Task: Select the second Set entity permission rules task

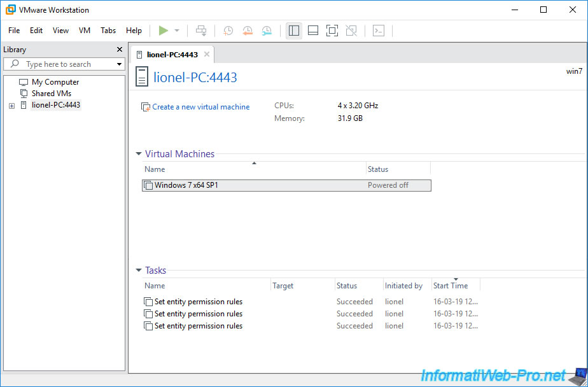Action: click(x=199, y=314)
